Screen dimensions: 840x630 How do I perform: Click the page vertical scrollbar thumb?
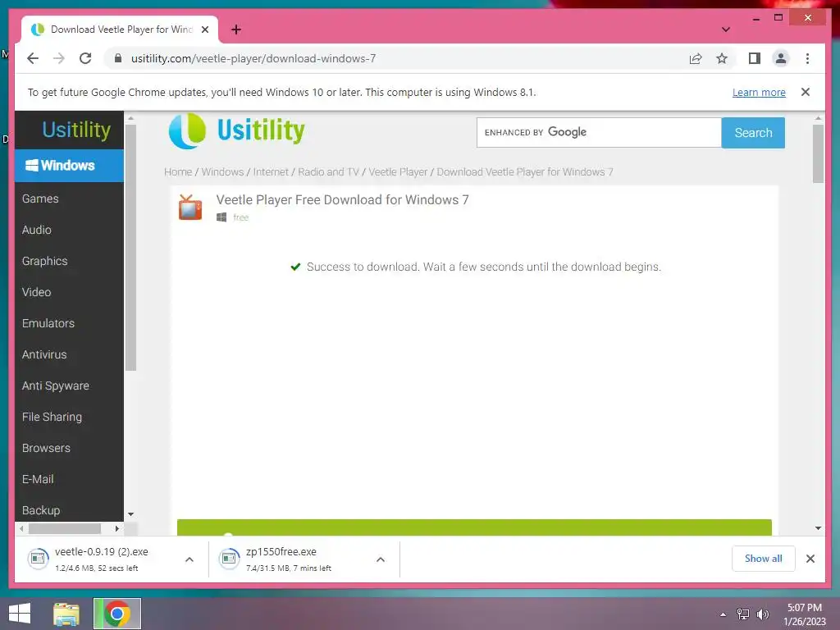[x=818, y=153]
